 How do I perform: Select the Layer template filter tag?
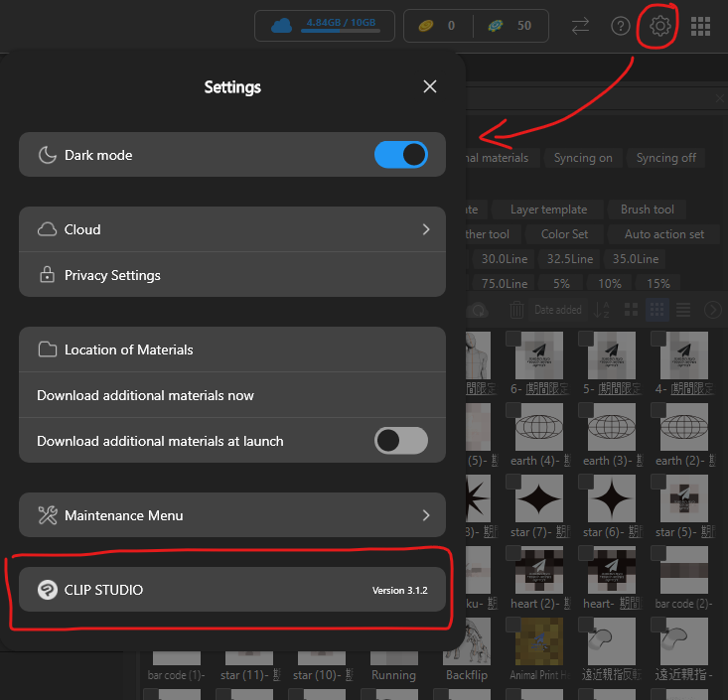pyautogui.click(x=549, y=210)
